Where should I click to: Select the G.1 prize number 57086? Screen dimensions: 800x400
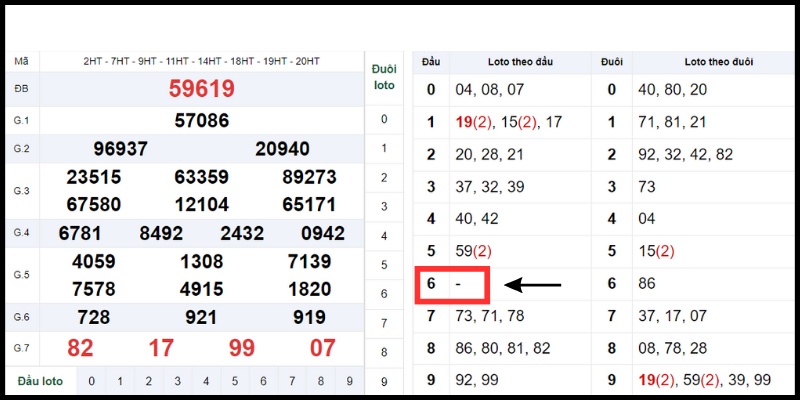click(201, 121)
